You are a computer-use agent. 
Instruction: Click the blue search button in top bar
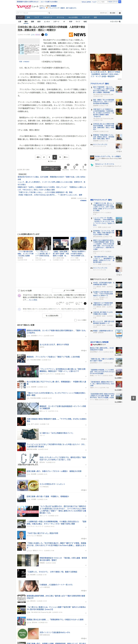click(x=120, y=2)
